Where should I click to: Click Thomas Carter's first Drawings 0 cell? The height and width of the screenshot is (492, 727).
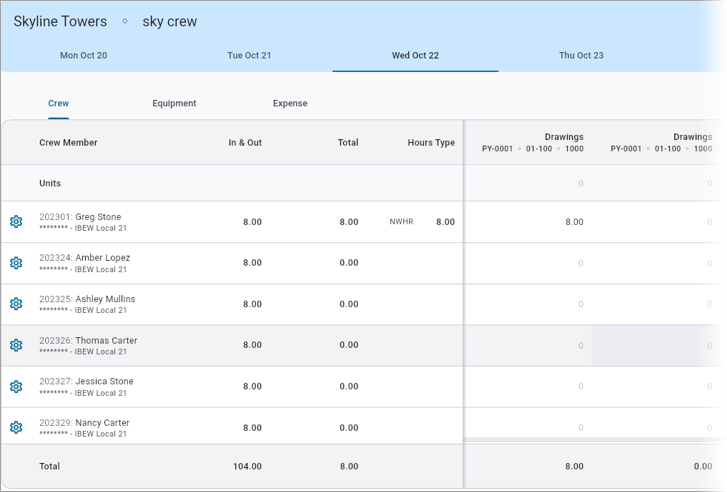coord(580,345)
